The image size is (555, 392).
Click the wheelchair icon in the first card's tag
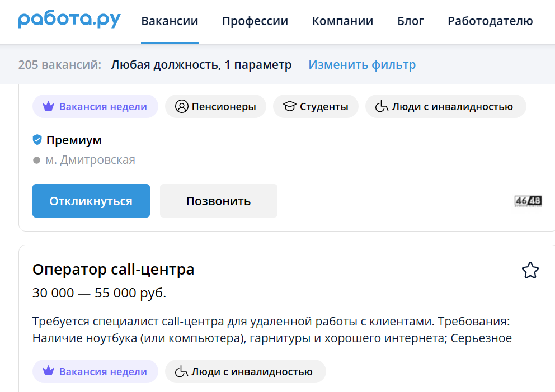382,106
